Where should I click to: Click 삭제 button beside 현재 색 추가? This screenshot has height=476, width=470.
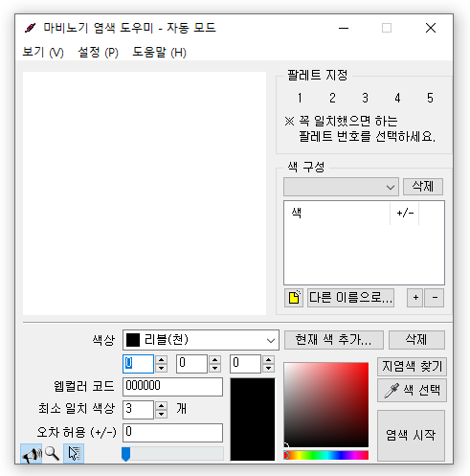pos(416,340)
